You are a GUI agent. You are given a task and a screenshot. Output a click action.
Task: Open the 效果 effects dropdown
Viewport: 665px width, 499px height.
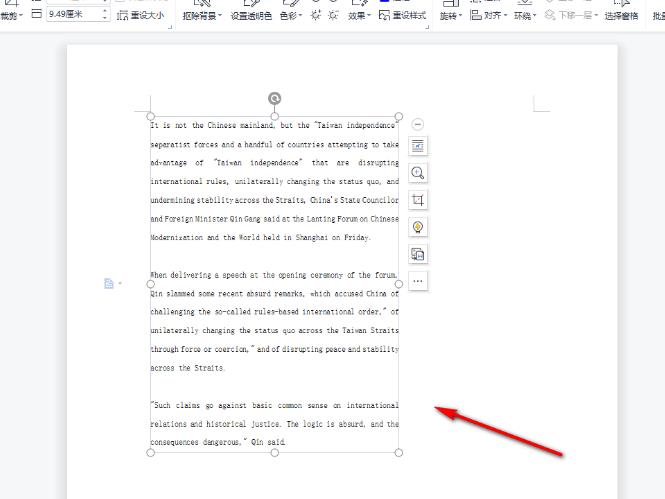(x=359, y=16)
